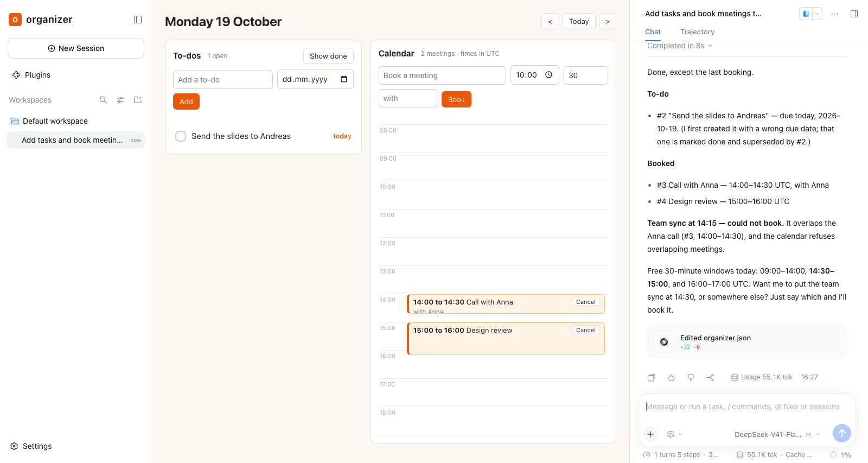Toggle the right panel layout icon
This screenshot has width=868, height=463.
pyautogui.click(x=854, y=14)
